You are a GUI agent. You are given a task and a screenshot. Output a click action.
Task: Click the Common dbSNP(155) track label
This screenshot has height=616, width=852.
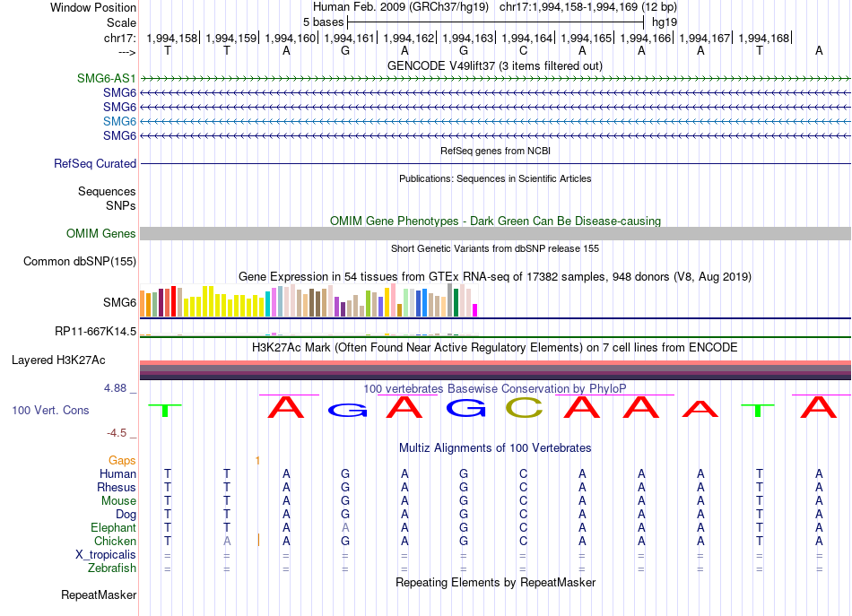pyautogui.click(x=80, y=261)
